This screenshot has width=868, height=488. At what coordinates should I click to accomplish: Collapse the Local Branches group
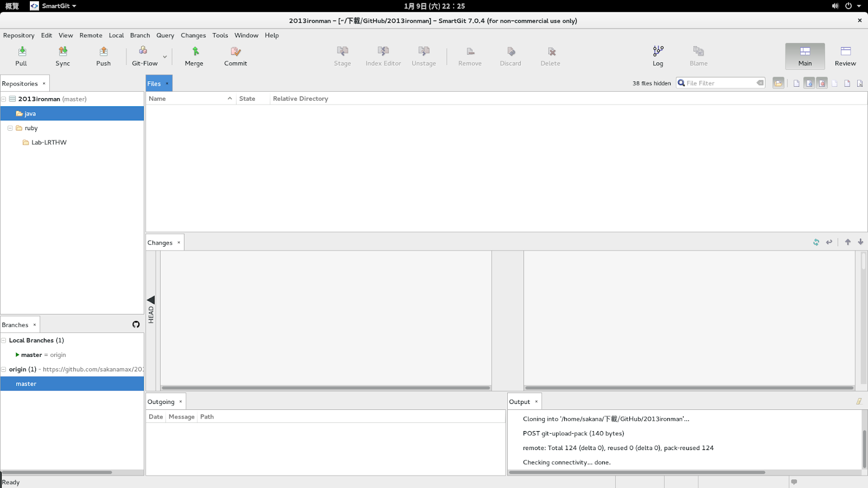4,341
